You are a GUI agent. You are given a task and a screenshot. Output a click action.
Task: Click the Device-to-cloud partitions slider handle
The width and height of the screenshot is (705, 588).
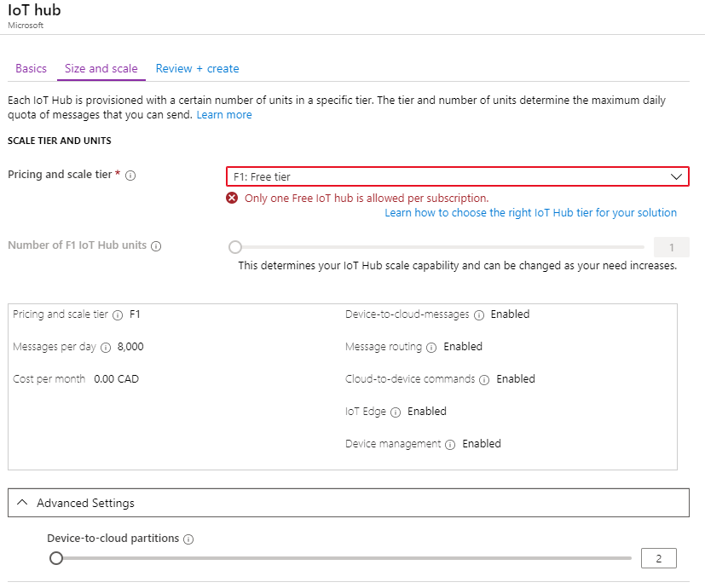(56, 558)
